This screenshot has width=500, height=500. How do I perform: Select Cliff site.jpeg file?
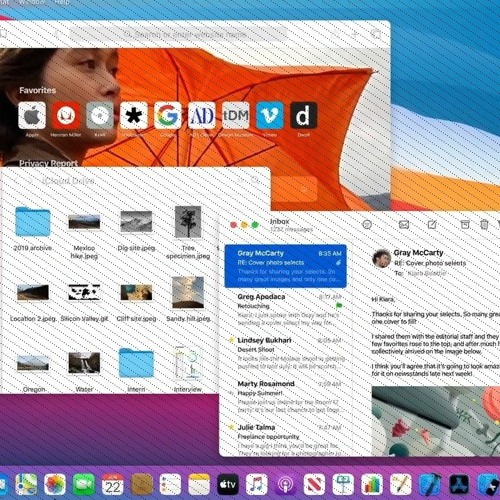(x=136, y=292)
